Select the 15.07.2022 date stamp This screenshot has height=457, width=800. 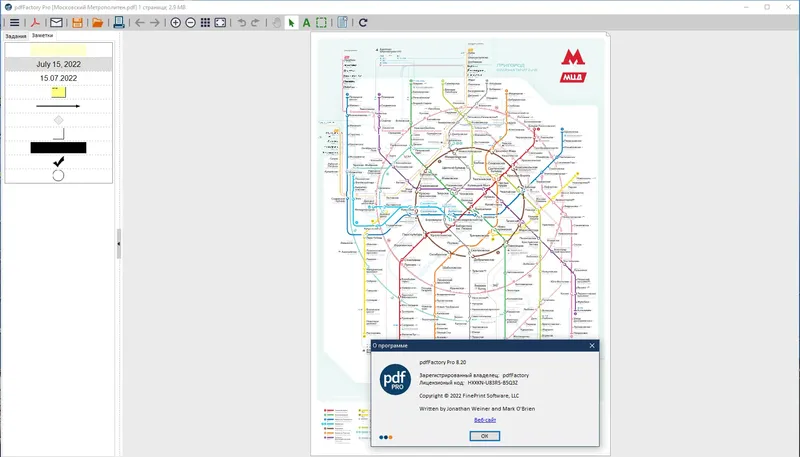coord(58,78)
